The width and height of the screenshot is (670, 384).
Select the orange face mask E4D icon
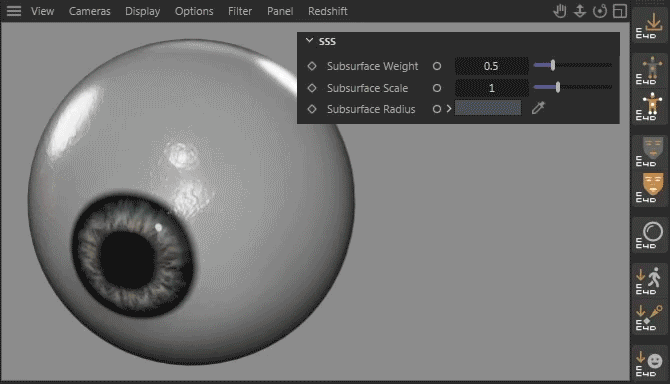pos(649,188)
